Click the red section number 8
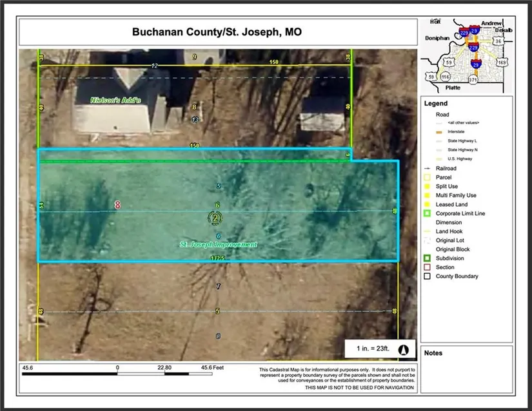The image size is (532, 411). [117, 205]
